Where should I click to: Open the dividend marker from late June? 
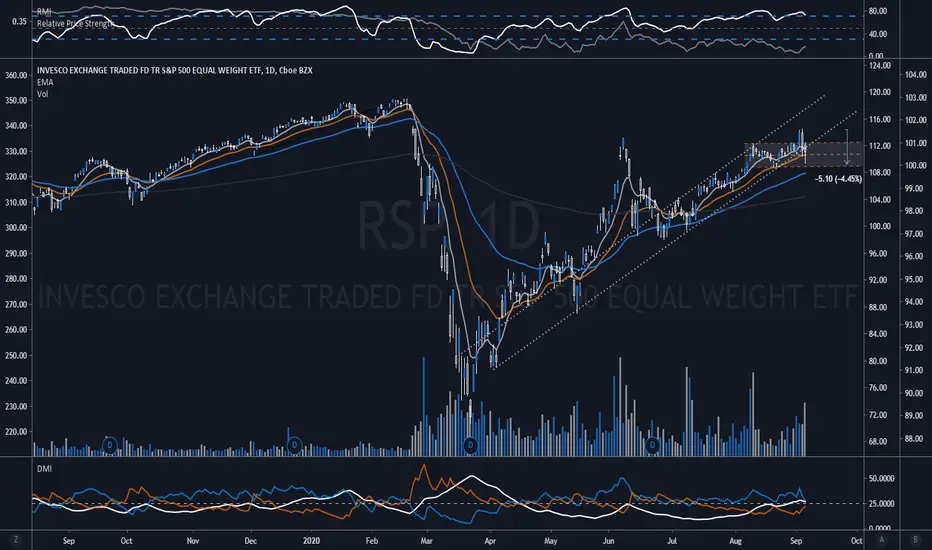click(x=653, y=445)
